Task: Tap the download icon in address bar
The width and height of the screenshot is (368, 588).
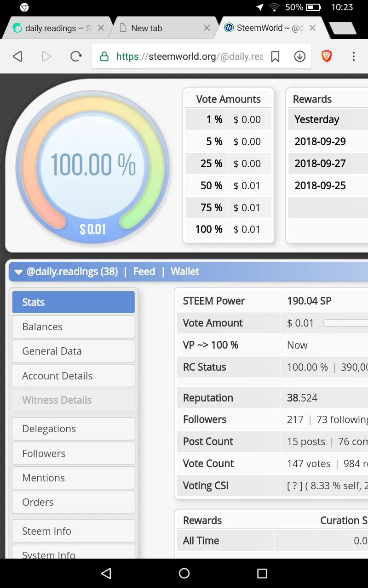Action: pos(300,57)
